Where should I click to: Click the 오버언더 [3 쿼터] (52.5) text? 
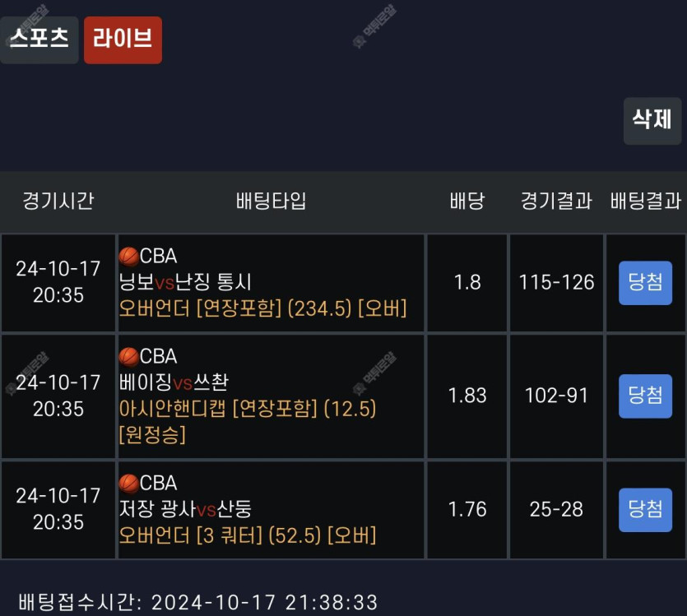[x=248, y=535]
